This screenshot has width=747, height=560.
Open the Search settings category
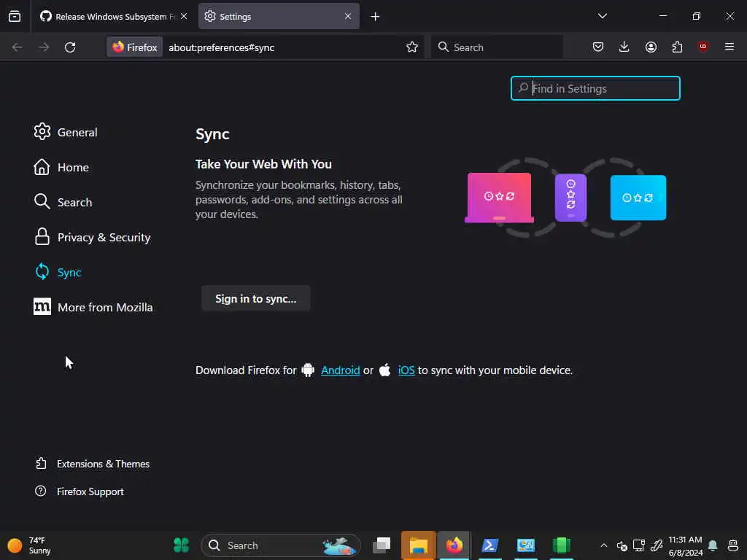click(x=63, y=202)
